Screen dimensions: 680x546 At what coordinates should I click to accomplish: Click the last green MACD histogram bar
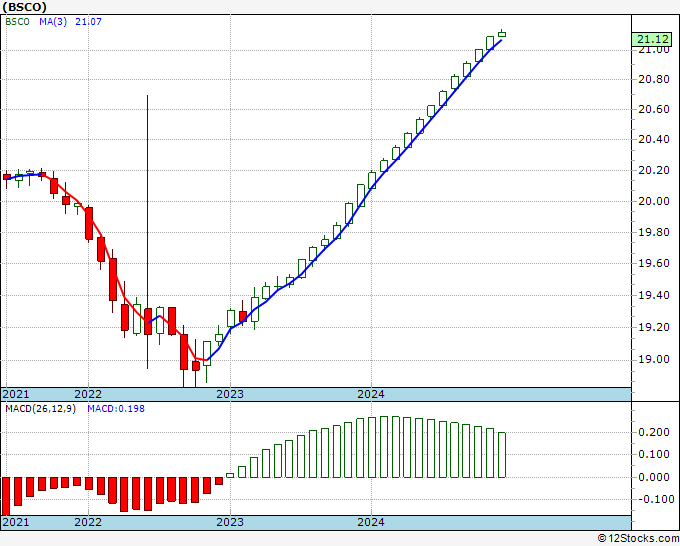click(x=502, y=455)
